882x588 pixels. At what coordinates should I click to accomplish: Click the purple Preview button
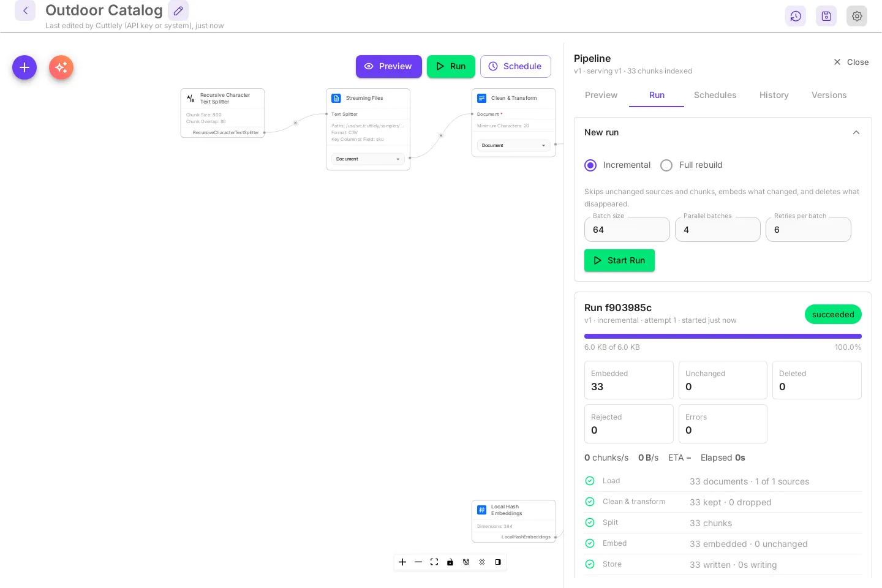coord(389,66)
